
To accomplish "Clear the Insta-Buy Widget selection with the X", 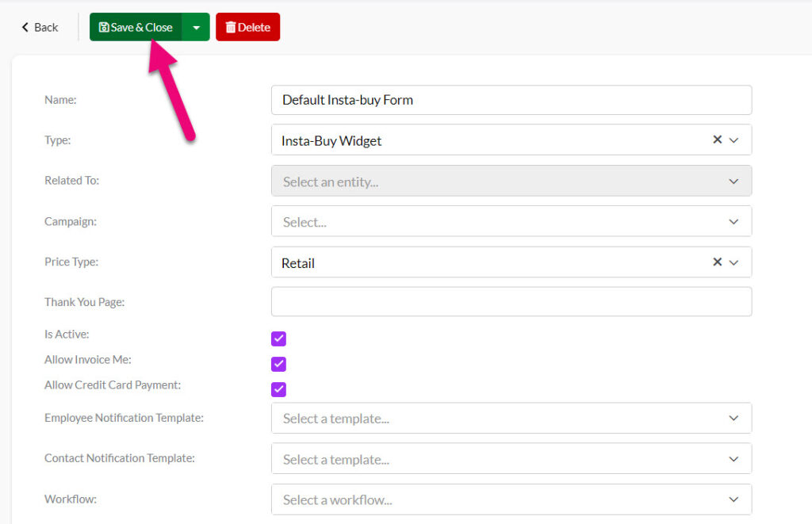I will (718, 140).
